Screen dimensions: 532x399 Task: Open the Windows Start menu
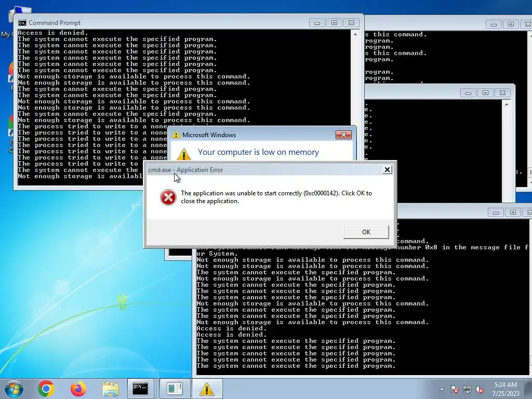coord(14,389)
